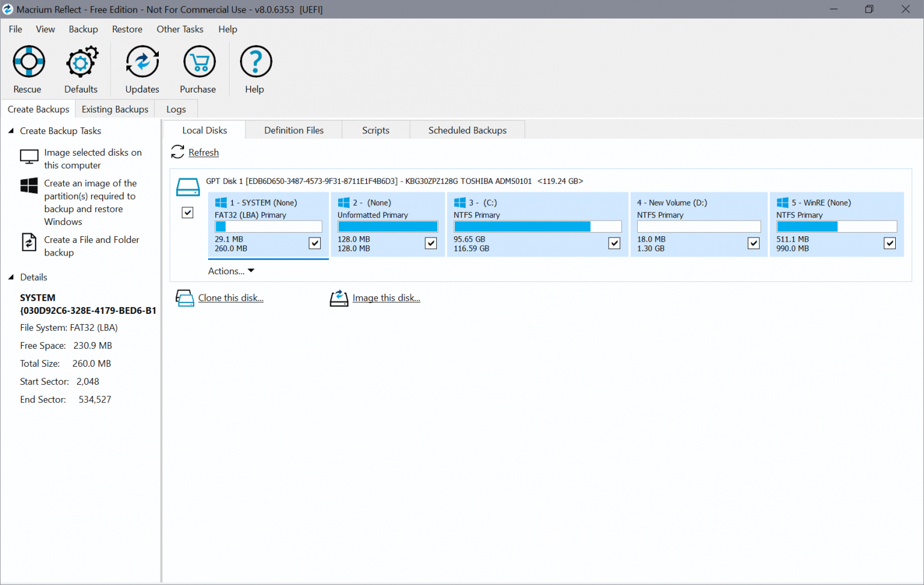Viewport: 924px width, 585px height.
Task: Check for Updates via toolbar icon
Action: tap(142, 68)
